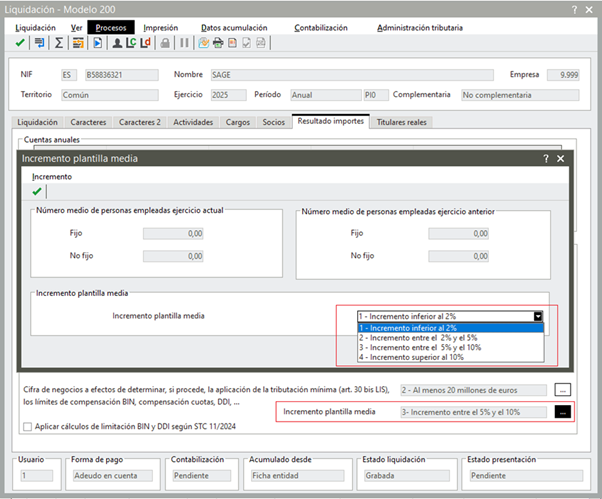Confirm with green check in Incremento dialog
This screenshot has width=602, height=499.
click(x=37, y=191)
